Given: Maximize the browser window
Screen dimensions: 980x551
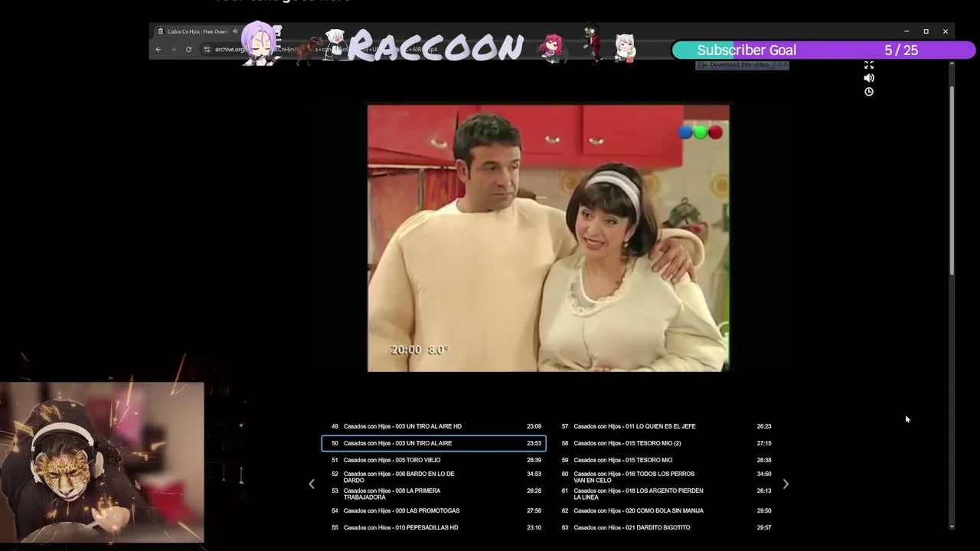Looking at the screenshot, I should [x=926, y=31].
